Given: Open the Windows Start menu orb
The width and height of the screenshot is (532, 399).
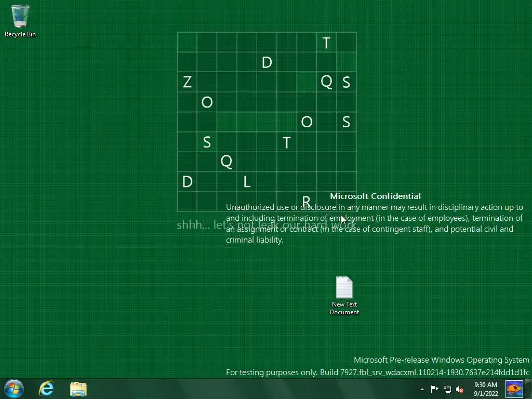Looking at the screenshot, I should pos(14,389).
